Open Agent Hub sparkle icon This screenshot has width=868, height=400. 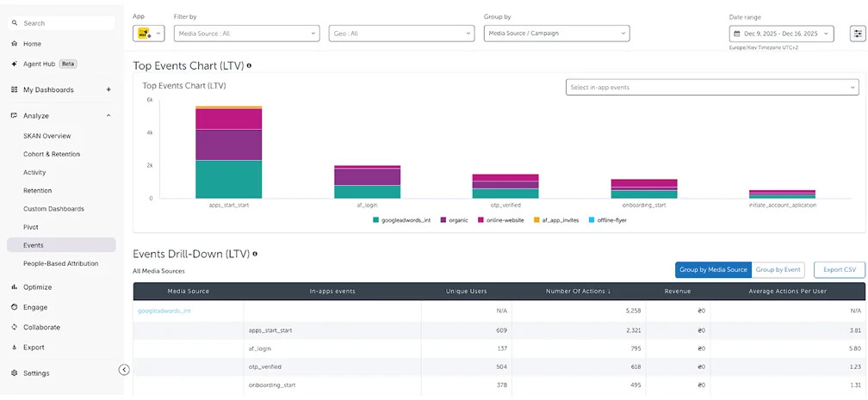click(15, 64)
